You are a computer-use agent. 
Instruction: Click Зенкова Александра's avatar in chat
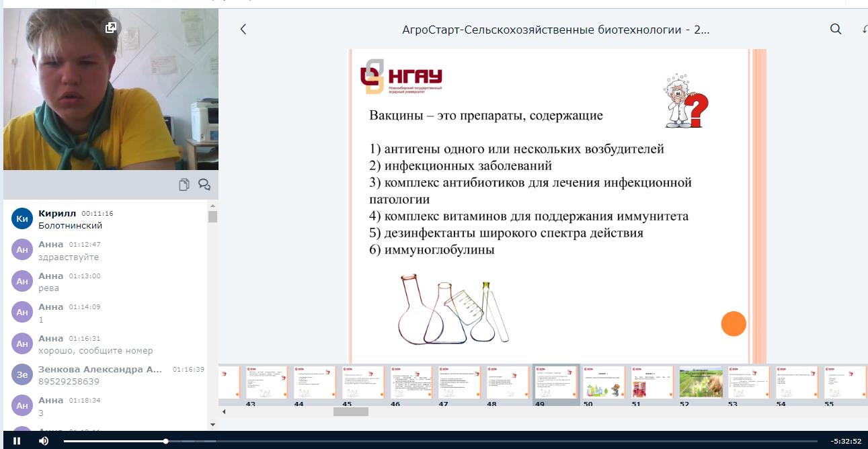[x=22, y=374]
